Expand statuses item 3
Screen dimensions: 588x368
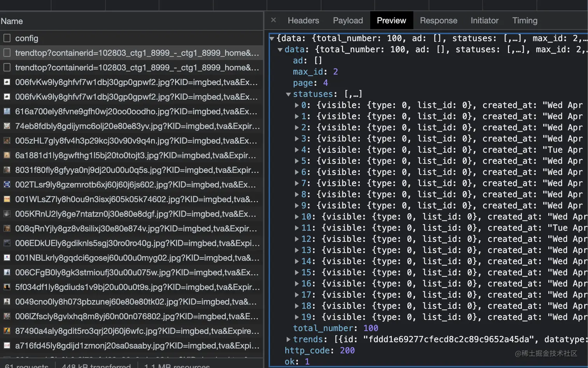click(297, 139)
